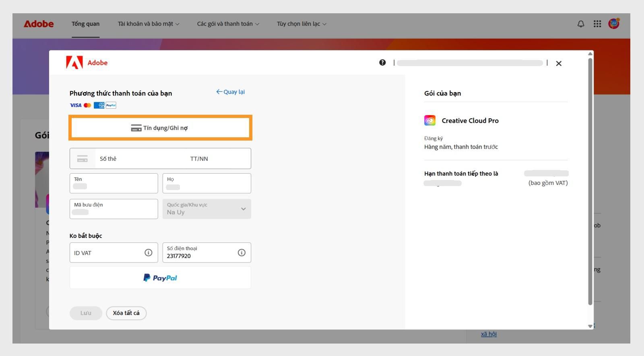Screen dimensions: 644x356
Task: Click the scrollbar down arrow
Action: pos(590,326)
